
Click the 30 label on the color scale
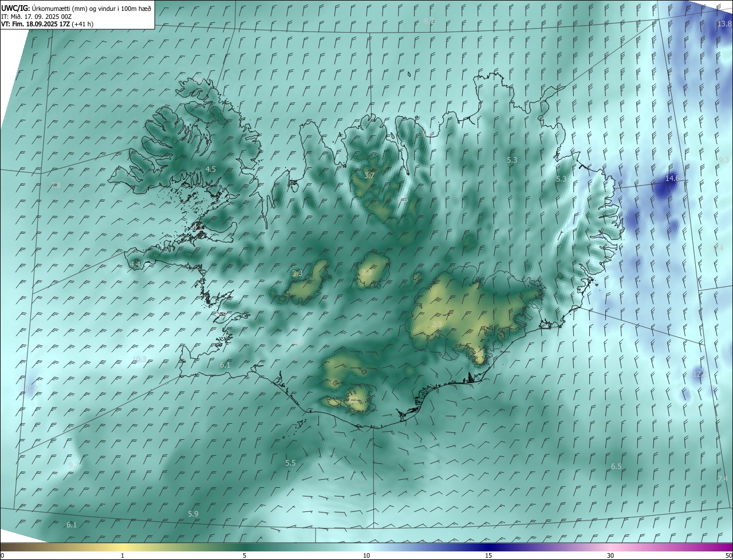(610, 556)
